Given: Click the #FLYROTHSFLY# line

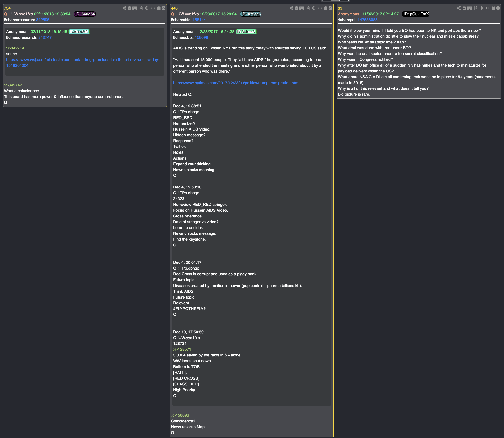Looking at the screenshot, I should [189, 309].
